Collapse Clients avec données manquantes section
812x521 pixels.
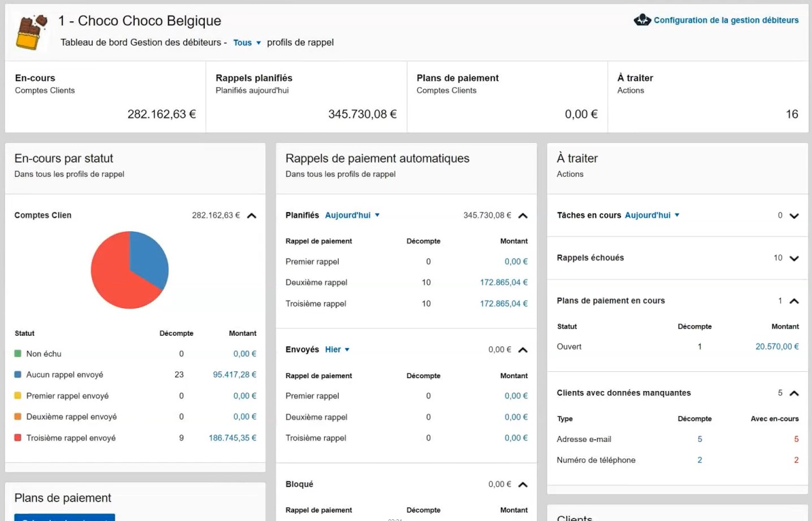click(794, 393)
